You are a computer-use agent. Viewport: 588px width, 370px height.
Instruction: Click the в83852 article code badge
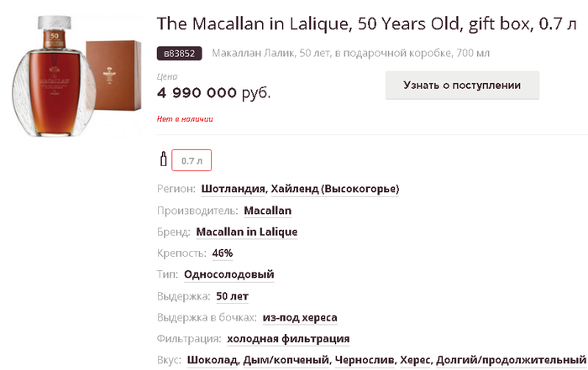pos(179,54)
